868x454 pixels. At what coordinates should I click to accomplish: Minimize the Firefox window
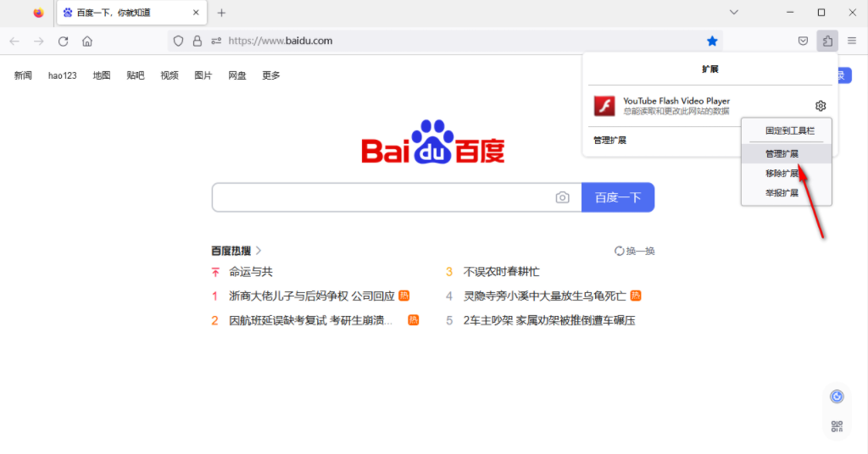pos(790,12)
